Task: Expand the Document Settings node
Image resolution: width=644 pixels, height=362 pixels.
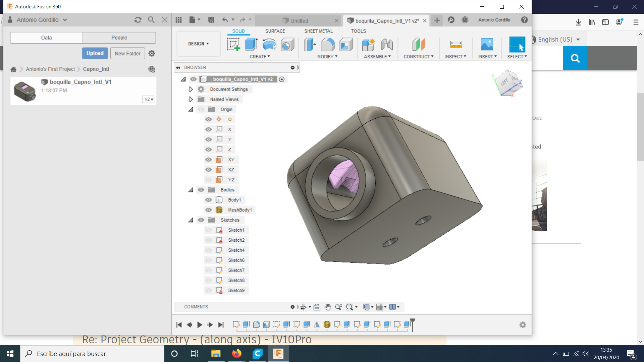Action: [x=191, y=89]
